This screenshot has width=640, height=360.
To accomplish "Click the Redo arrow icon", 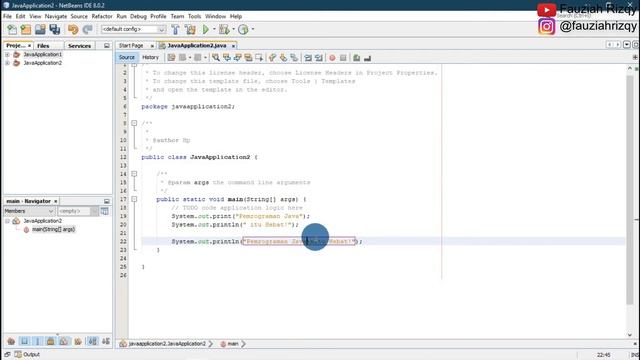I will pos(87,29).
